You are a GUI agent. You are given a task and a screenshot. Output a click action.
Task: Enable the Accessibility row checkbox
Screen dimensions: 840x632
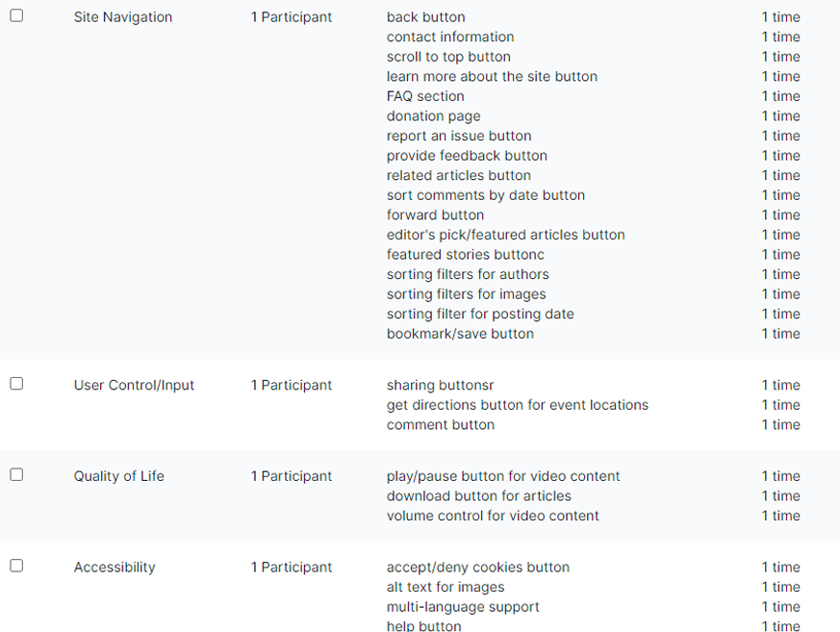tap(16, 566)
